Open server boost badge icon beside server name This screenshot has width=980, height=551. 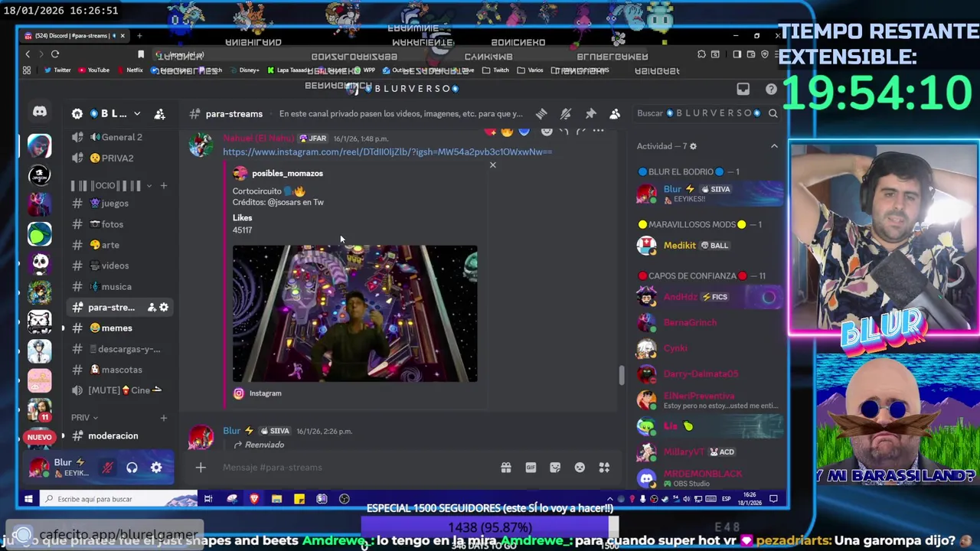77,114
